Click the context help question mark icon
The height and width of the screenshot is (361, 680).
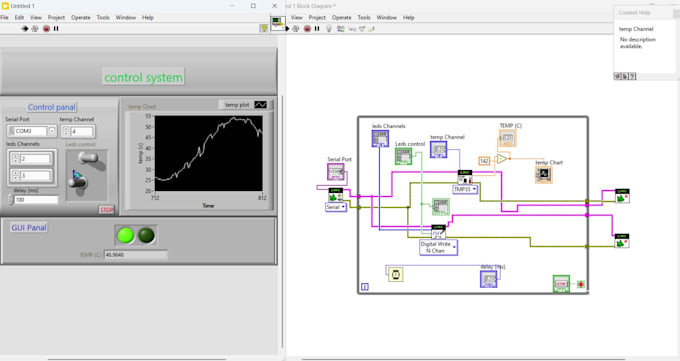click(x=633, y=76)
